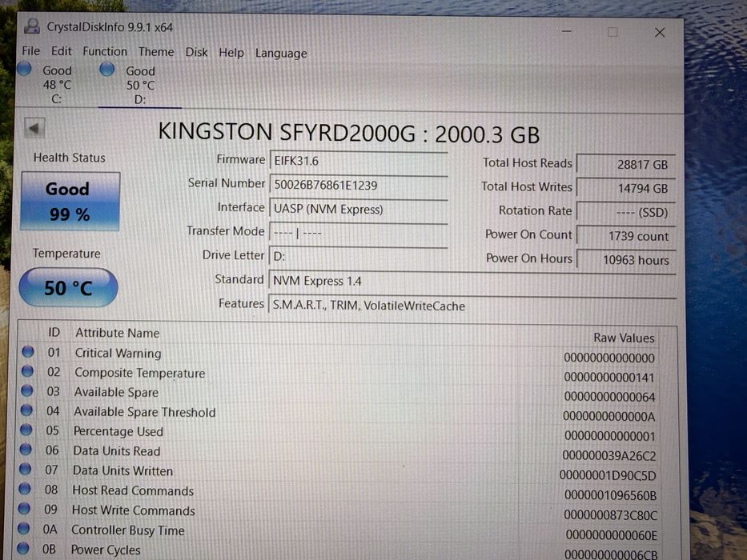747x560 pixels.
Task: Click Total Host Reads value 28817 GB
Action: click(x=626, y=164)
